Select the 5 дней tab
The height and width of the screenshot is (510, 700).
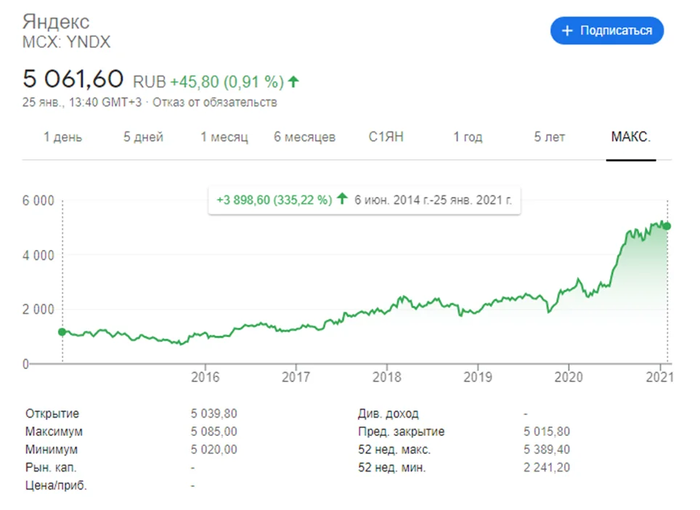pyautogui.click(x=142, y=137)
